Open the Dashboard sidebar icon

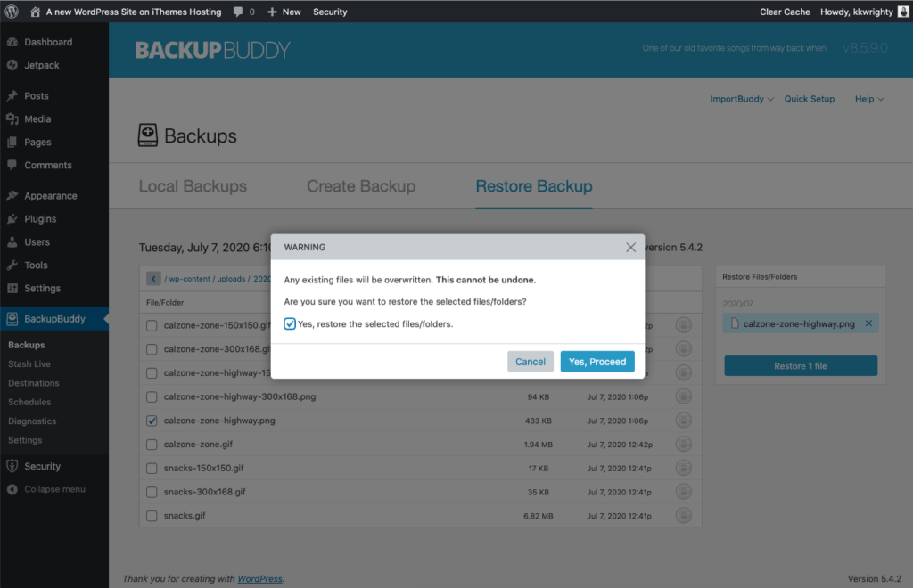[x=12, y=42]
